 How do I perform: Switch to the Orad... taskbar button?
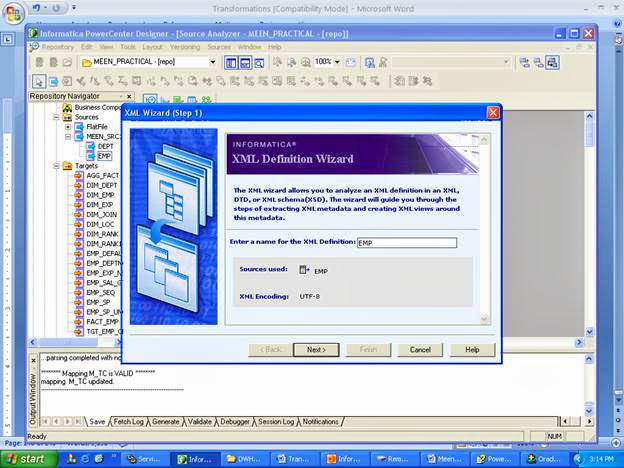[544, 459]
